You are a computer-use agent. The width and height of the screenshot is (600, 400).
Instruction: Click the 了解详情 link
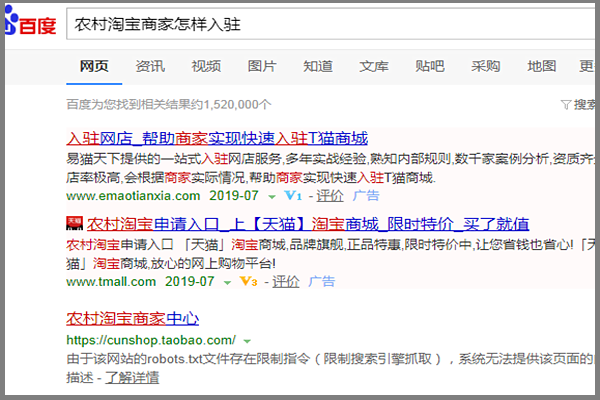click(x=132, y=378)
